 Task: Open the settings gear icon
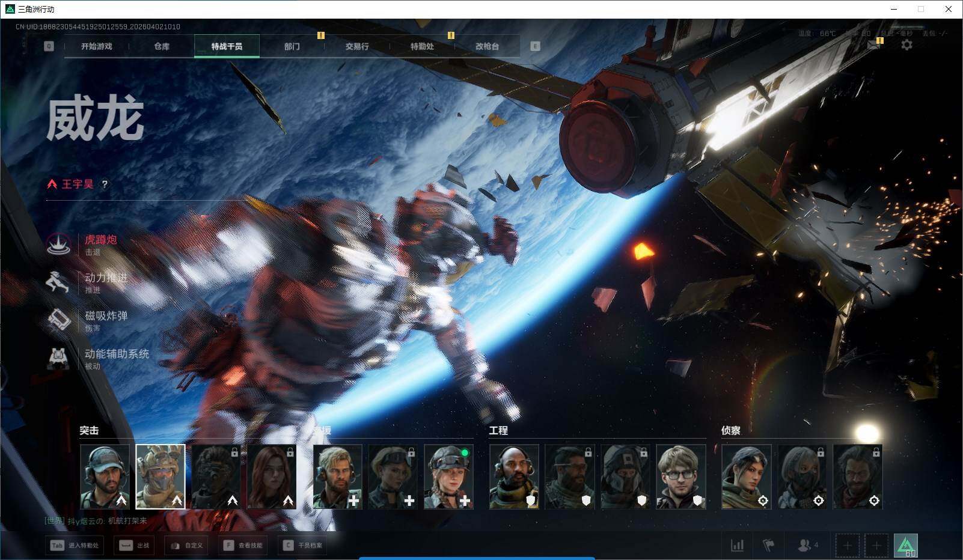pos(906,45)
